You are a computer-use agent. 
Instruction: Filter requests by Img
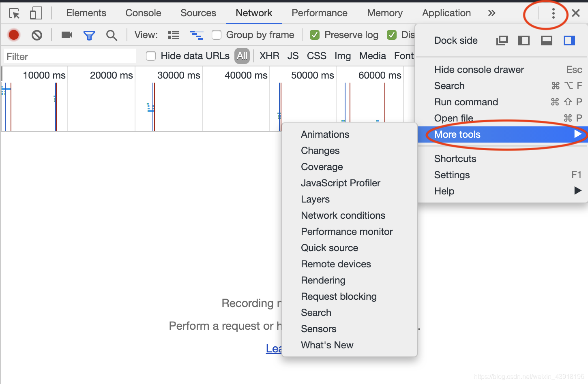343,56
